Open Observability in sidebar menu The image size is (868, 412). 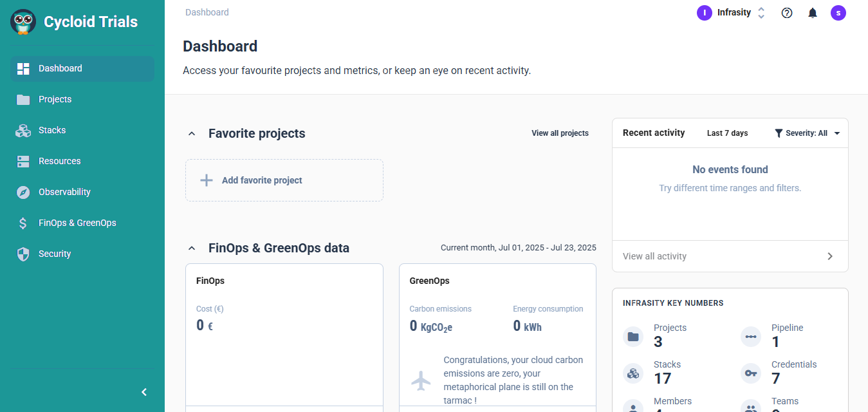tap(82, 192)
